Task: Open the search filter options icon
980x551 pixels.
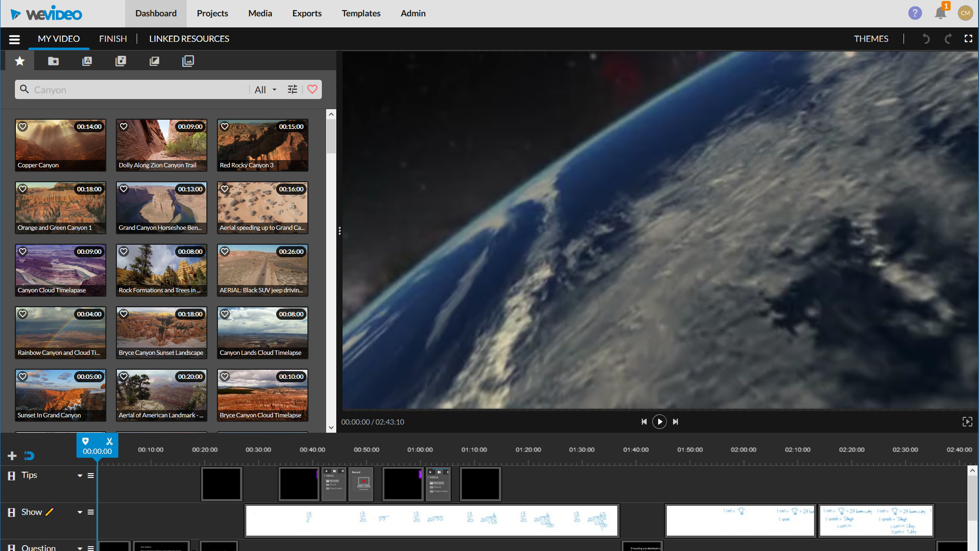Action: point(292,89)
